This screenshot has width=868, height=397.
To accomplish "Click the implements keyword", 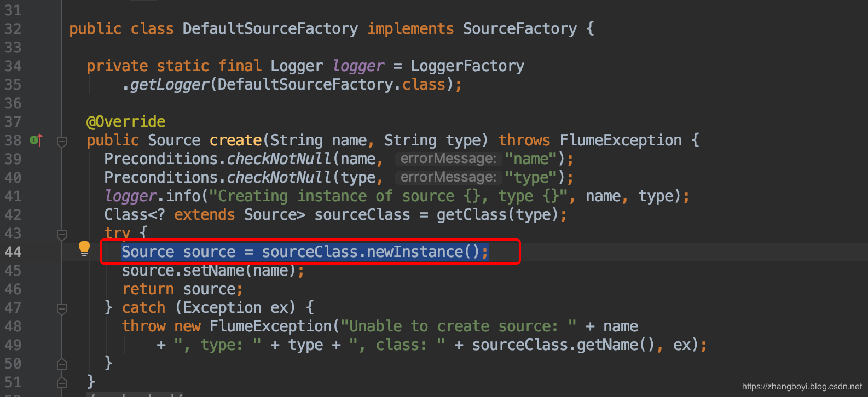I will (x=410, y=29).
